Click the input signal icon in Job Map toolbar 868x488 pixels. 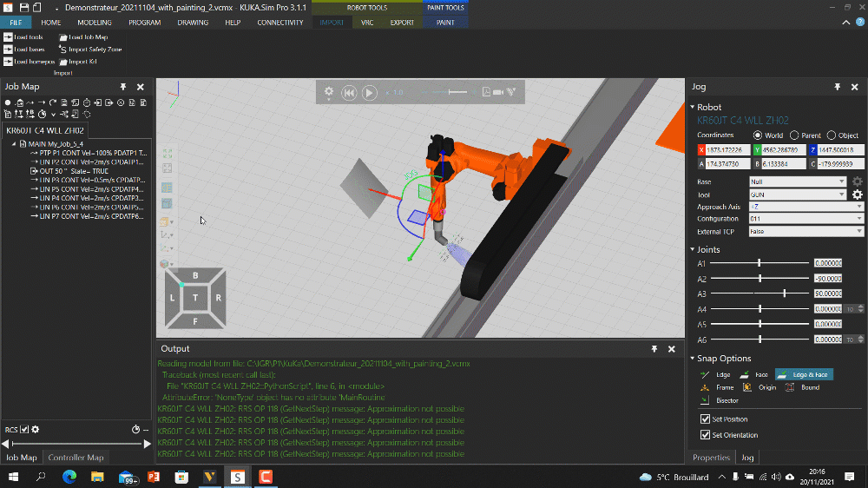point(97,102)
